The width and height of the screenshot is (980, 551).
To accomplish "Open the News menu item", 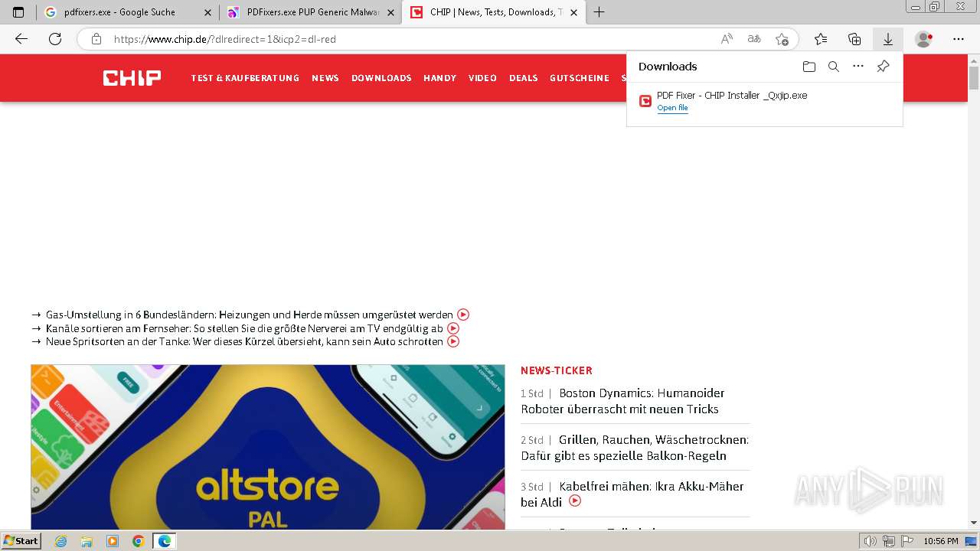I will (325, 78).
